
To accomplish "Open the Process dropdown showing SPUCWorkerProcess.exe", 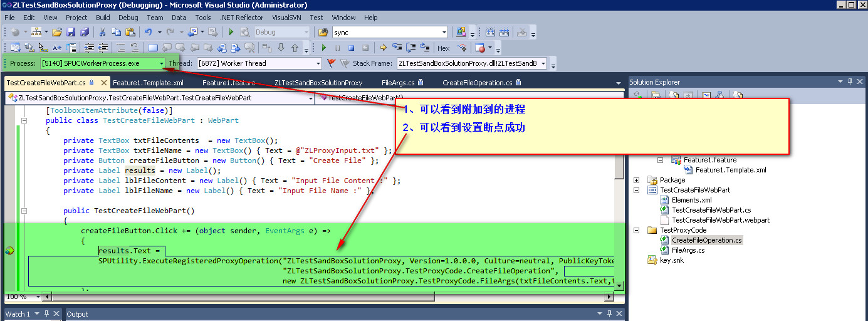I will (162, 63).
